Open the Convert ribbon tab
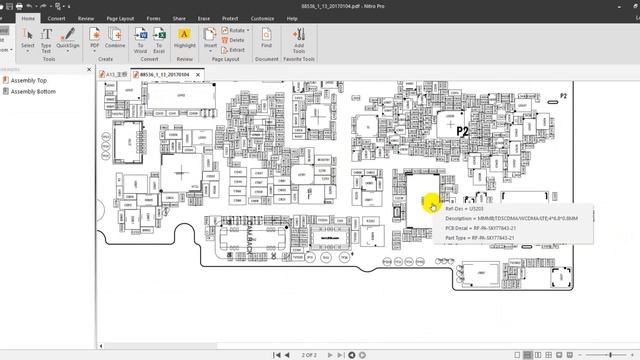The height and width of the screenshot is (360, 640). coord(56,18)
